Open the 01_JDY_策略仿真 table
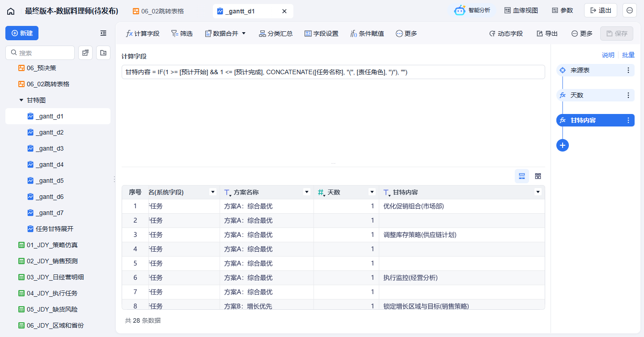The width and height of the screenshot is (644, 337). pos(58,245)
